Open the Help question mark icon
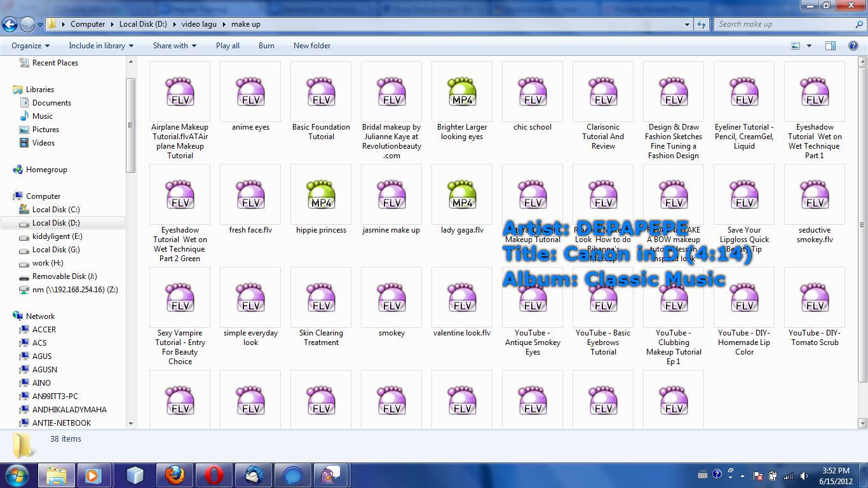The height and width of the screenshot is (488, 868). 853,46
